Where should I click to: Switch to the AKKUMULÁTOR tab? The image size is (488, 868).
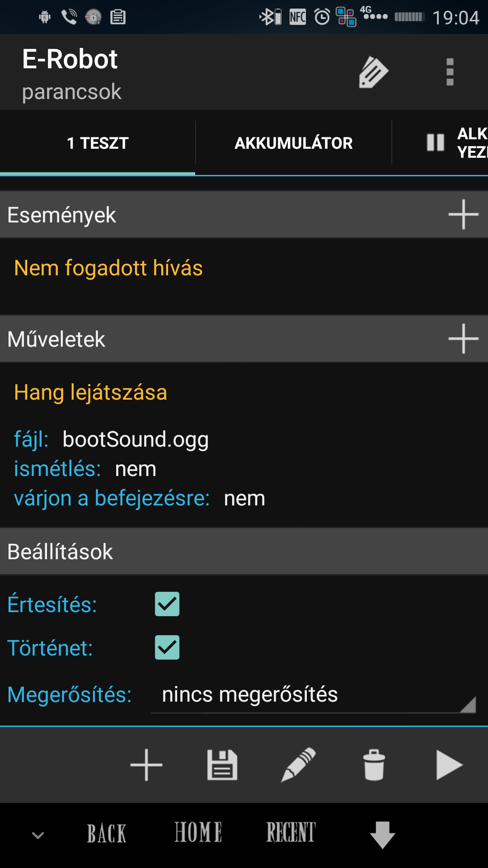pos(293,143)
